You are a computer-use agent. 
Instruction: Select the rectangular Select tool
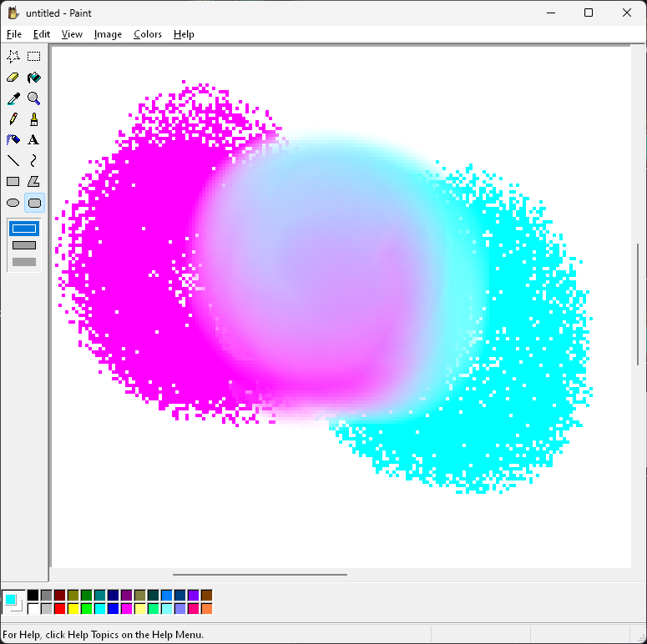34,56
